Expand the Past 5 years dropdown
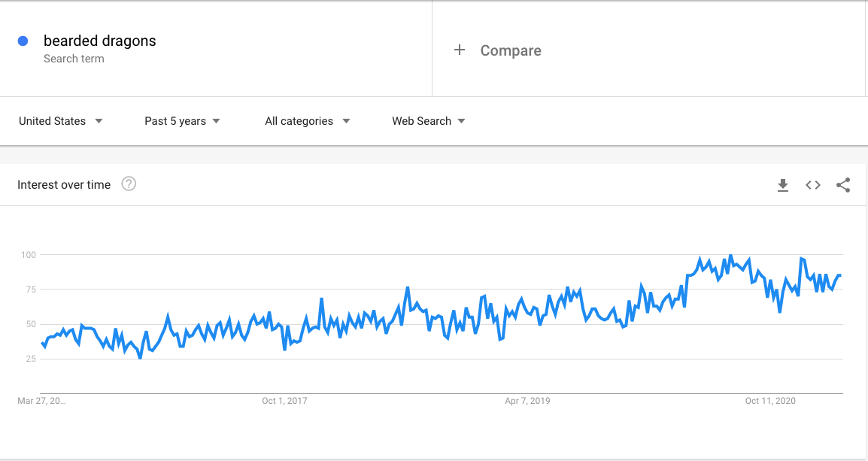The image size is (868, 461). 182,121
